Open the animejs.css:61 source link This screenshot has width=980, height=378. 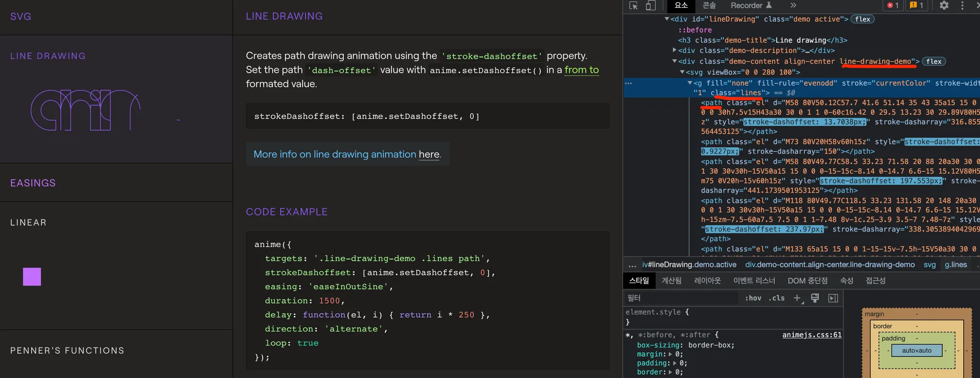[x=812, y=335]
